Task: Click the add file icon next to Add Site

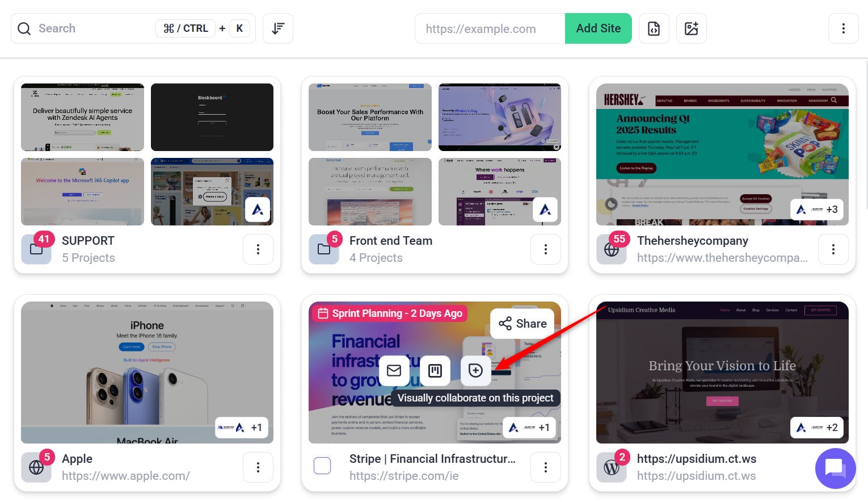Action: [654, 28]
